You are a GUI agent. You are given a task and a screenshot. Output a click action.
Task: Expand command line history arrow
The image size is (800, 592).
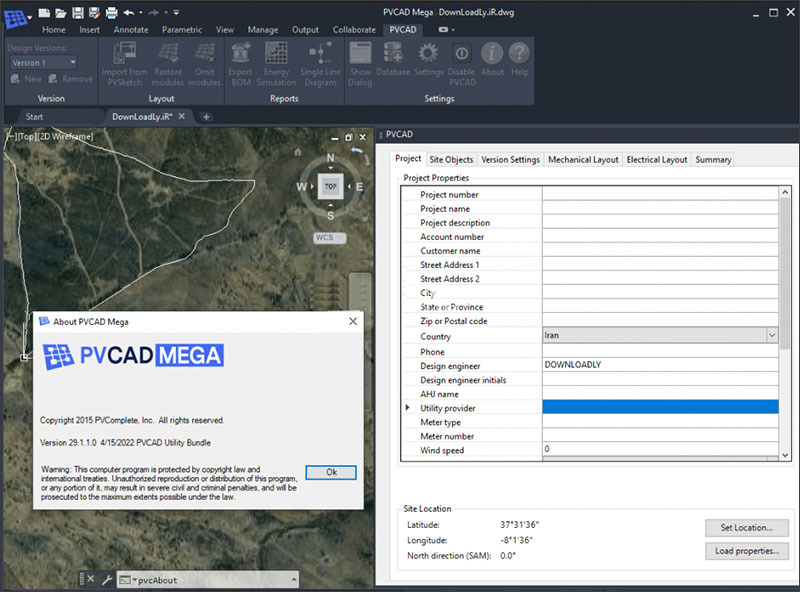click(294, 579)
